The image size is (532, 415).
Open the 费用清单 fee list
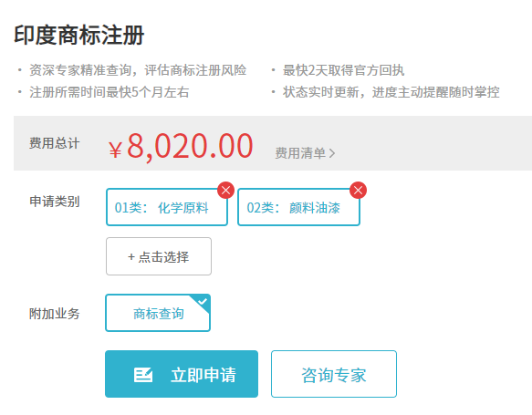click(305, 153)
